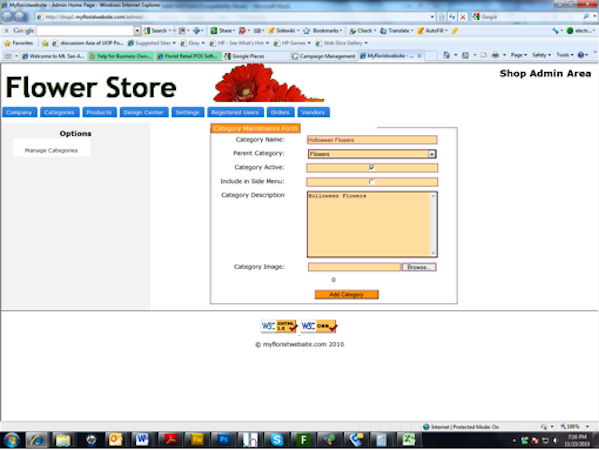The height and width of the screenshot is (450, 599).
Task: Open Microsoft Word from the taskbar
Action: [x=142, y=440]
